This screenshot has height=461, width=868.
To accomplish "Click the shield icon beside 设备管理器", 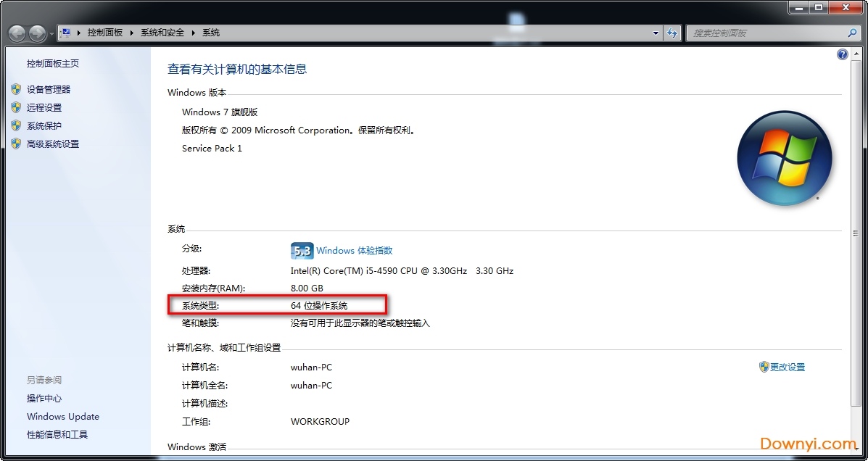I will pyautogui.click(x=16, y=89).
